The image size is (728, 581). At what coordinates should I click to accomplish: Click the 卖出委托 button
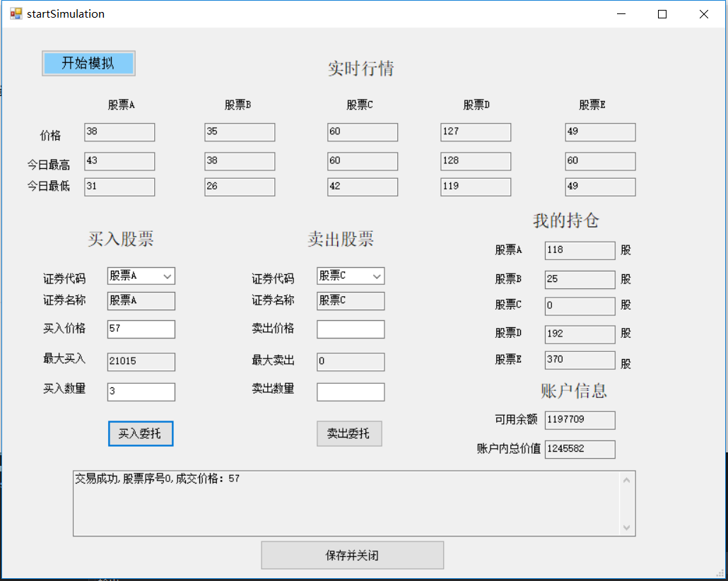pos(349,433)
